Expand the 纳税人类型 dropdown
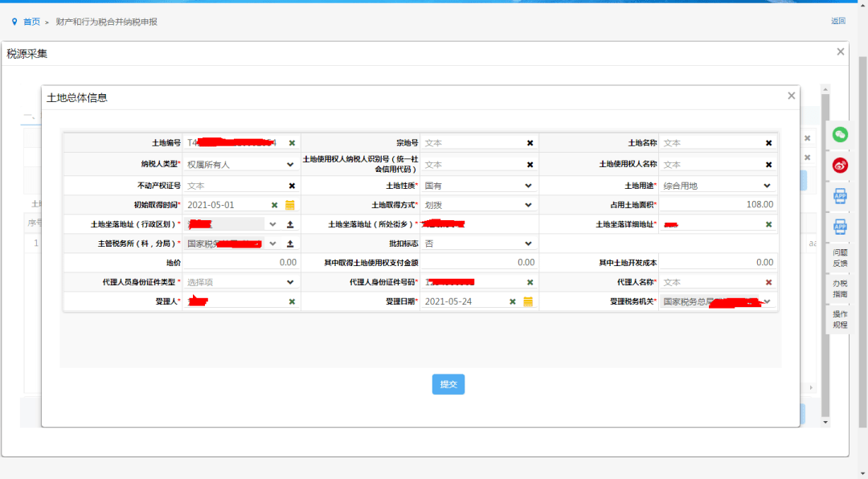This screenshot has width=868, height=479. [290, 164]
